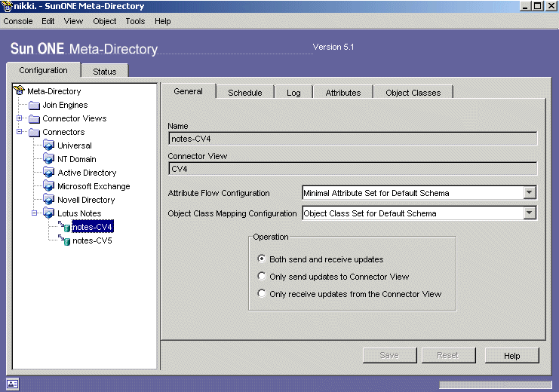Switch to the Attributes tab

tap(343, 93)
